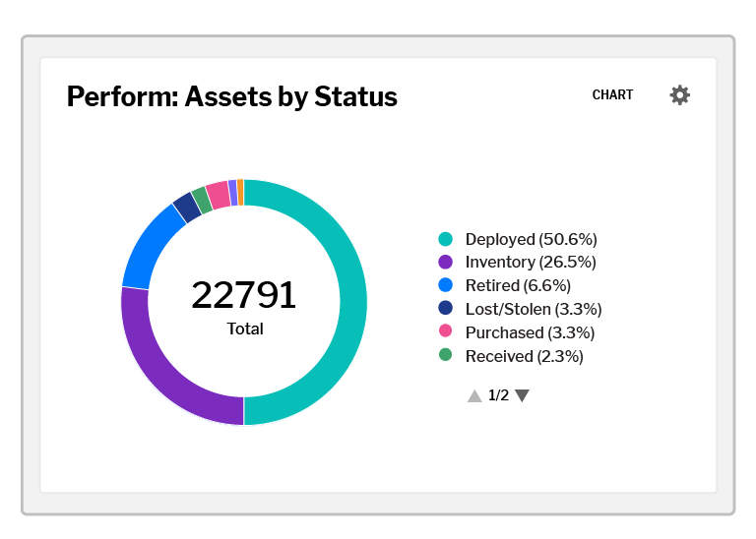Select the Lost/Stolen (3.3%) legend label
756x539 pixels.
534,309
